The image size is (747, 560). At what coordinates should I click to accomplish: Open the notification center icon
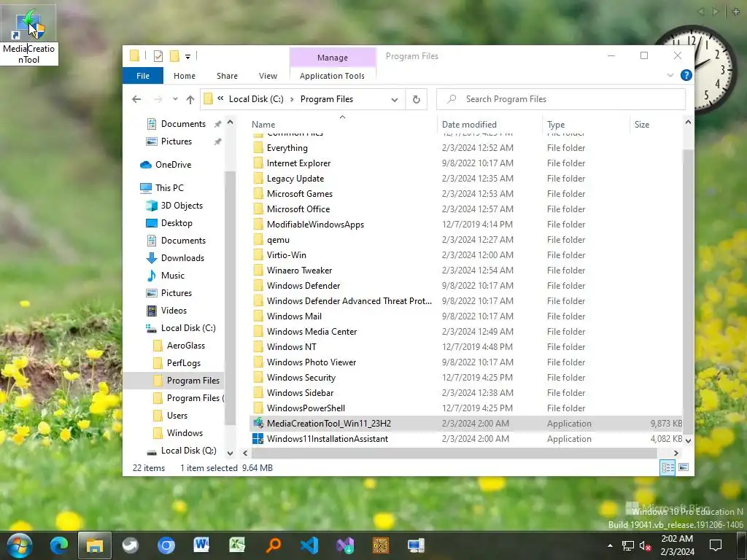tap(715, 545)
